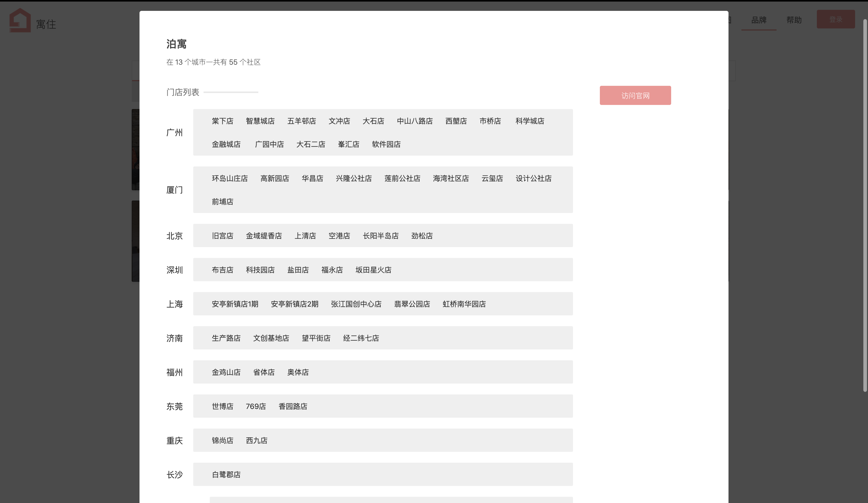Open the 西九店 in 重庆
Image resolution: width=868 pixels, height=503 pixels.
tap(256, 440)
